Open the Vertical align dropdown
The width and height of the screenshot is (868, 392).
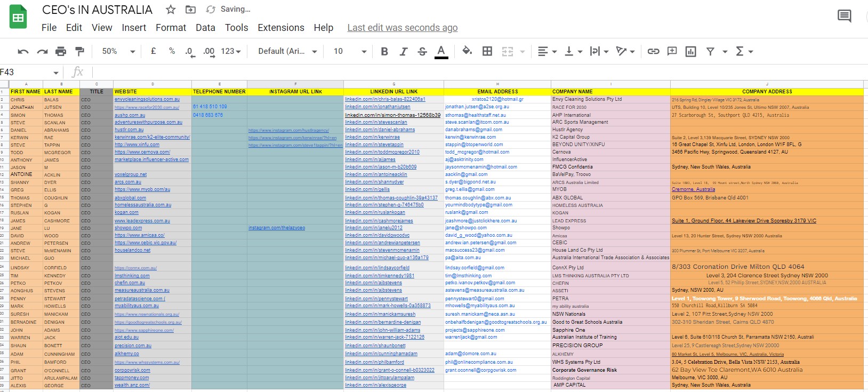(574, 51)
